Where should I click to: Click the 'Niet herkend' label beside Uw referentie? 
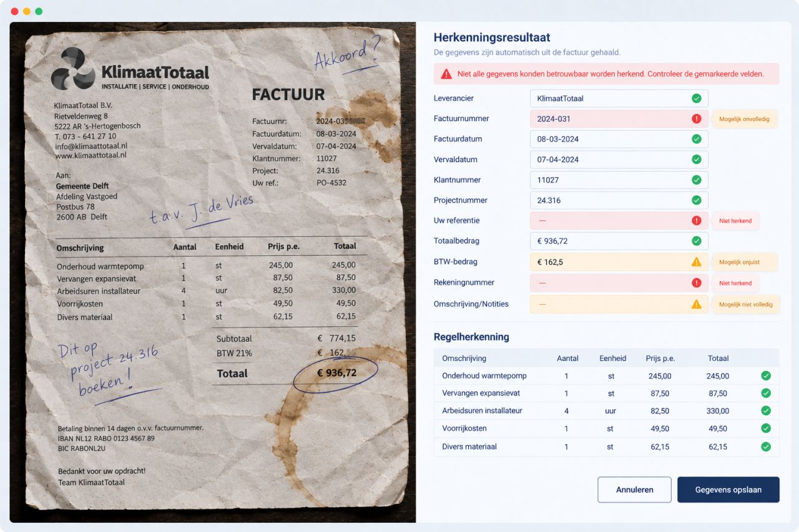tap(735, 221)
